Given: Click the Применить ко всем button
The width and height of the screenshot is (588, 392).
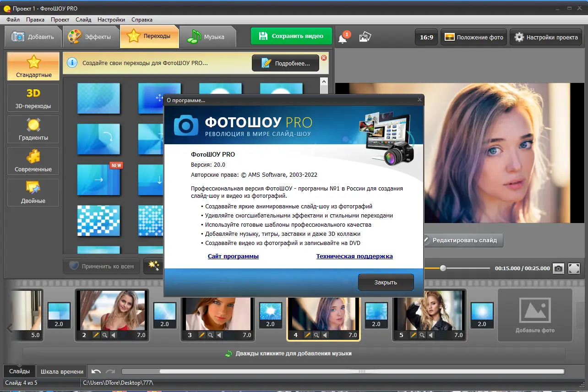Looking at the screenshot, I should (x=102, y=266).
